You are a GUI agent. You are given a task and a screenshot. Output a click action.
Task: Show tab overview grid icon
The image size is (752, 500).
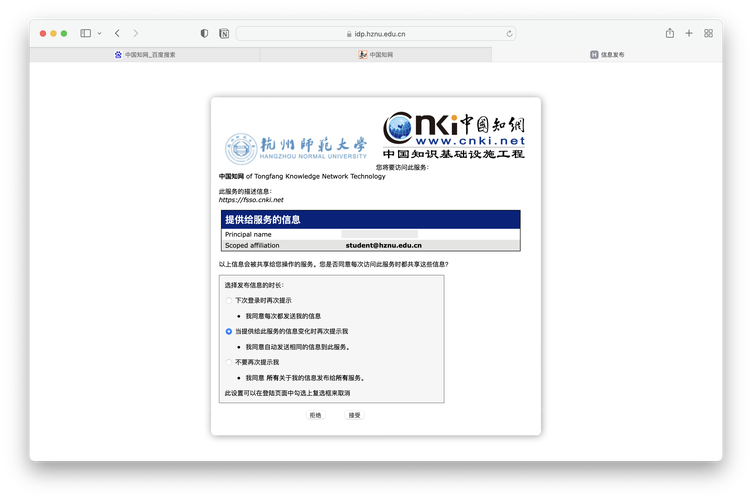(x=708, y=33)
